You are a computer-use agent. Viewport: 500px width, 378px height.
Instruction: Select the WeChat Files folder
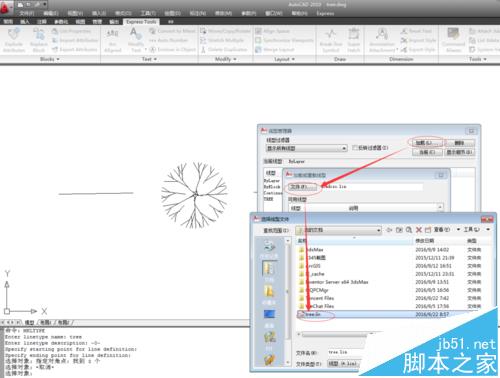click(317, 306)
